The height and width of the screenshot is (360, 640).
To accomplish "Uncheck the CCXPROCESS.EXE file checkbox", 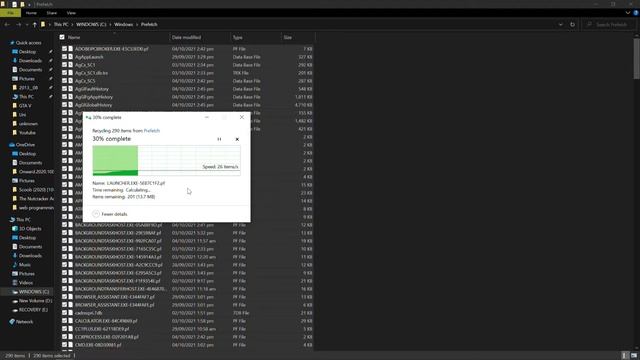I will click(64, 337).
